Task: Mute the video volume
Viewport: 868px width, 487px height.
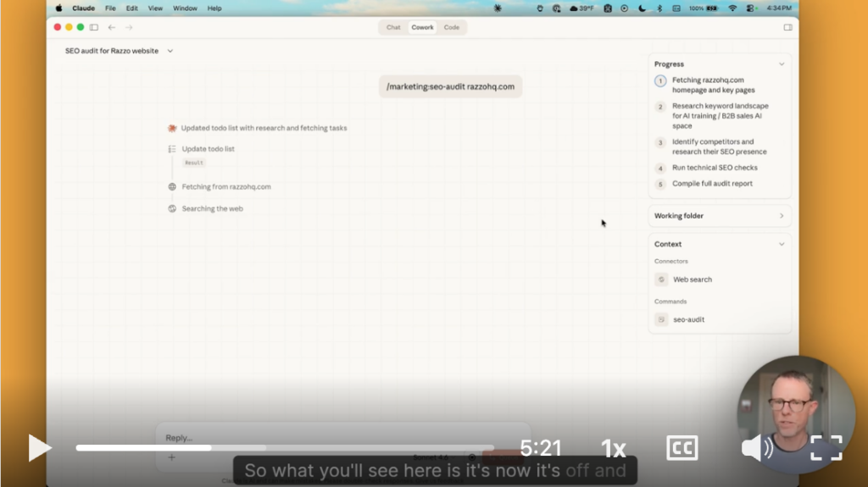Action: point(757,448)
